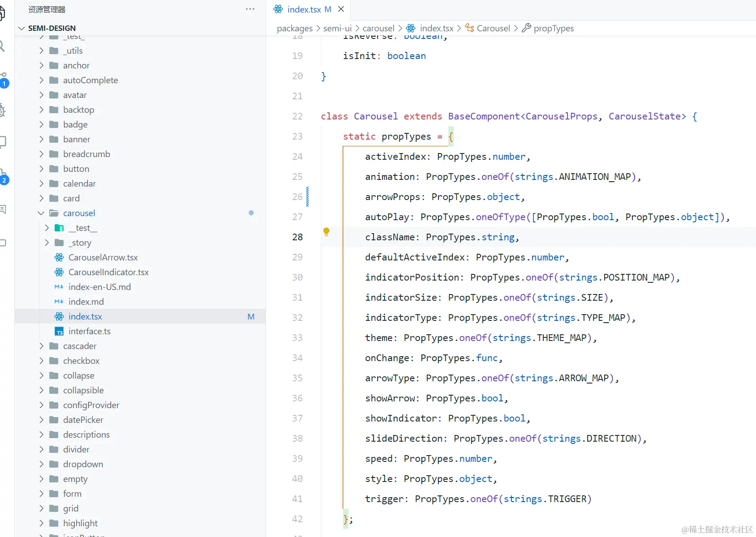Viewport: 756px width, 537px height.
Task: Open the explorer more actions ellipsis menu
Action: 250,9
